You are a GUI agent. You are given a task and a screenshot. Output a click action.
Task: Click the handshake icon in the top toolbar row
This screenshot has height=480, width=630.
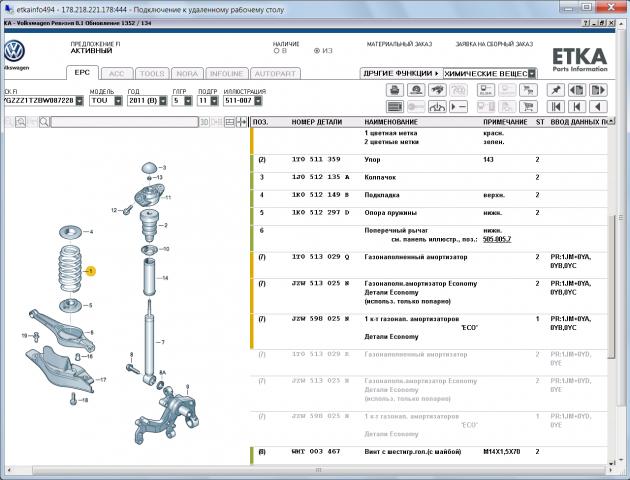coord(437,90)
